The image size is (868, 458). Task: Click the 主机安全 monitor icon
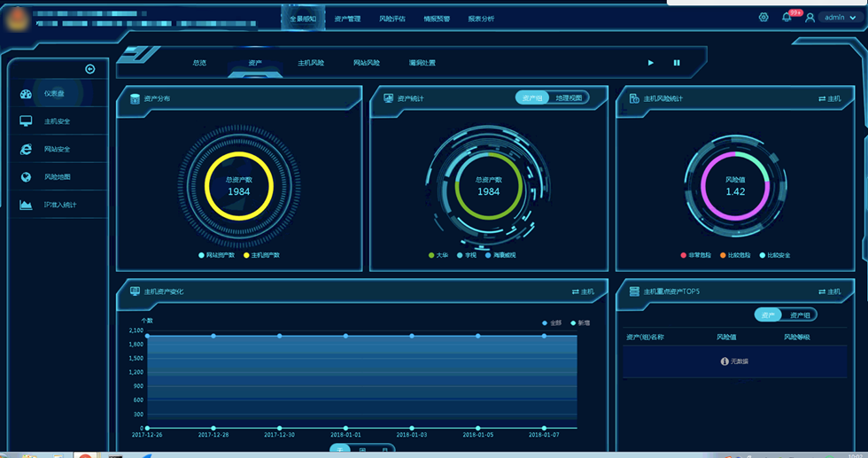click(x=26, y=121)
